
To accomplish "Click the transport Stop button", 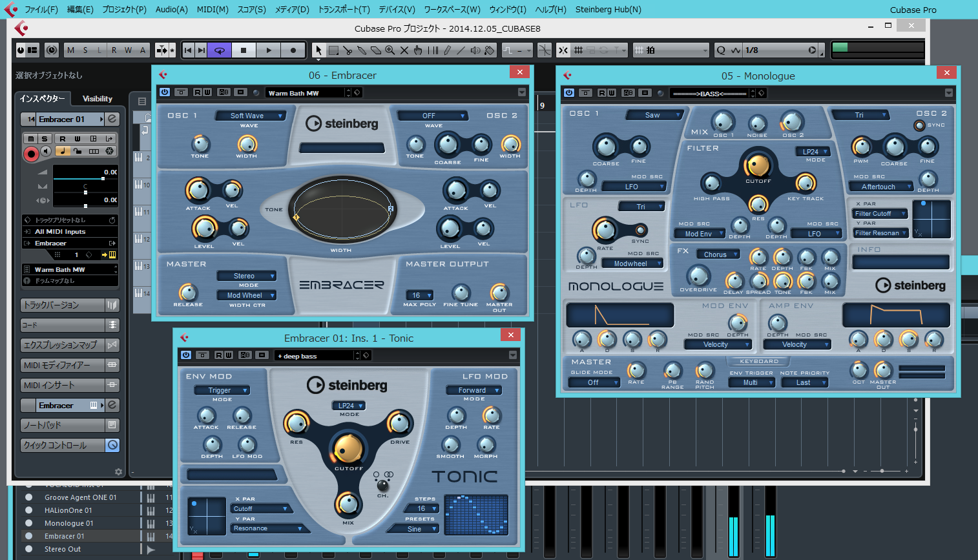I will (x=244, y=50).
